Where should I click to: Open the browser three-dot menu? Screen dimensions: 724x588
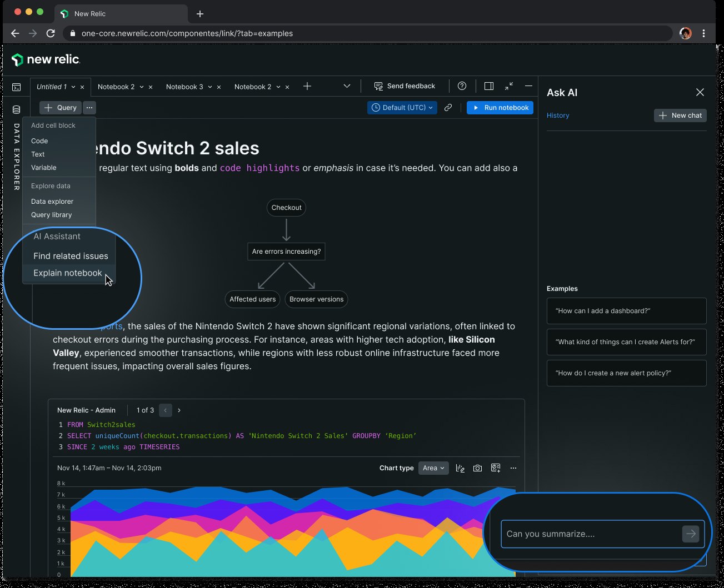click(704, 33)
